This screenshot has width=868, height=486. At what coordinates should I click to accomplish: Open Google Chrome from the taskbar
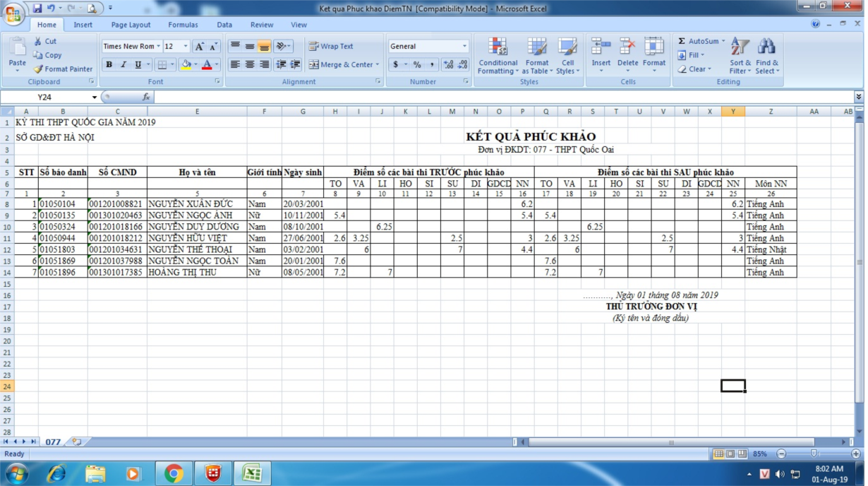[x=174, y=473]
